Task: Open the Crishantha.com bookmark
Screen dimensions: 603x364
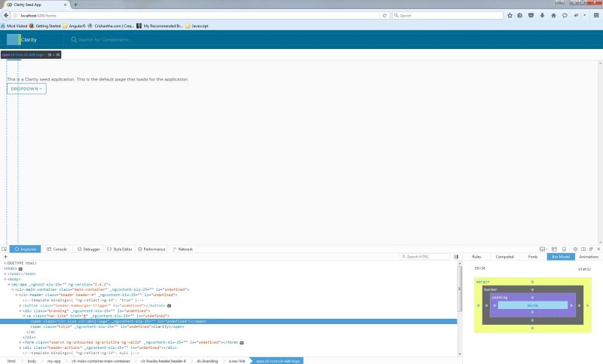Action: 111,26
